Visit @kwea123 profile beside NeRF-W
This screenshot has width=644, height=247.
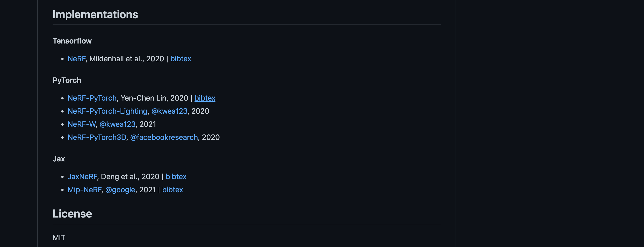coord(118,124)
